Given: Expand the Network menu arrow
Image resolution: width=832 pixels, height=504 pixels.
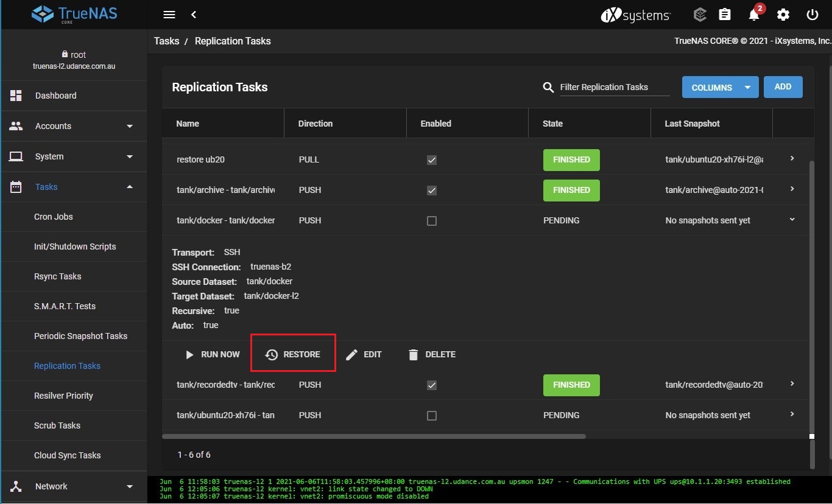Looking at the screenshot, I should [130, 486].
